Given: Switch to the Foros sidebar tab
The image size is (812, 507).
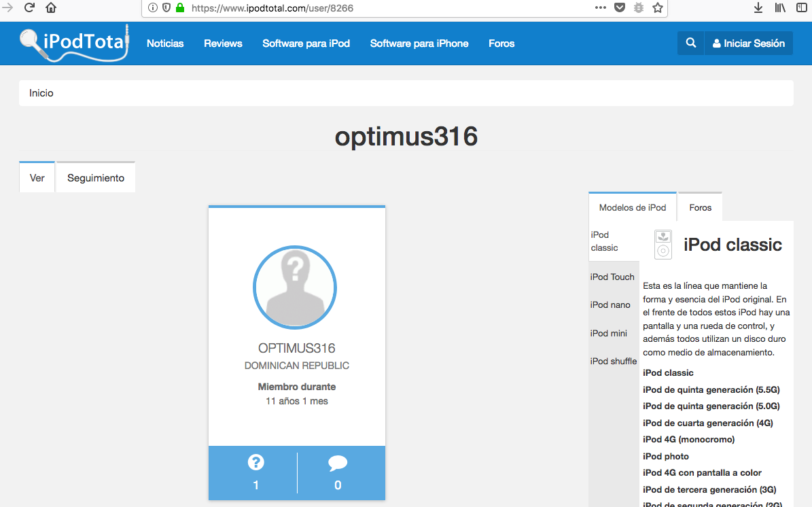Looking at the screenshot, I should click(701, 207).
